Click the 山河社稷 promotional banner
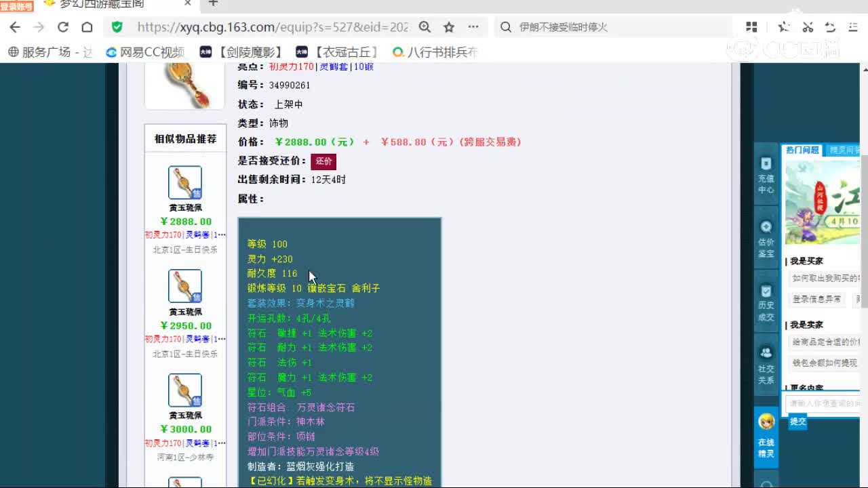Viewport: 868px width, 488px height. [x=822, y=201]
